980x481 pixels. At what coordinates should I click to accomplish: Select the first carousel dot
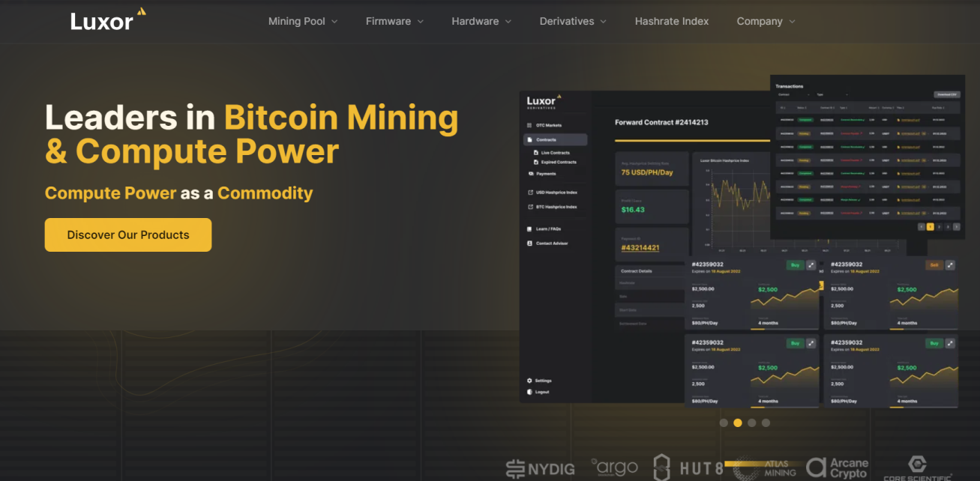(724, 423)
